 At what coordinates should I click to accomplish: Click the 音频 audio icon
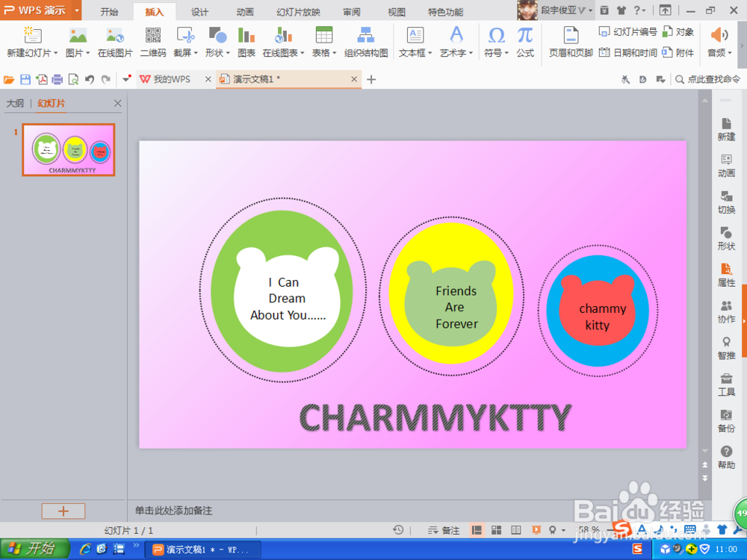[x=719, y=35]
